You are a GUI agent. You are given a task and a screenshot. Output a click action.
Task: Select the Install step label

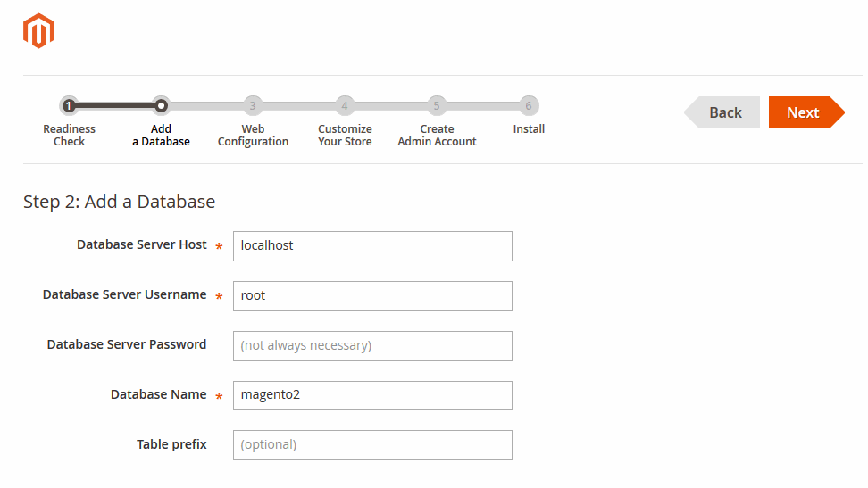coord(529,129)
